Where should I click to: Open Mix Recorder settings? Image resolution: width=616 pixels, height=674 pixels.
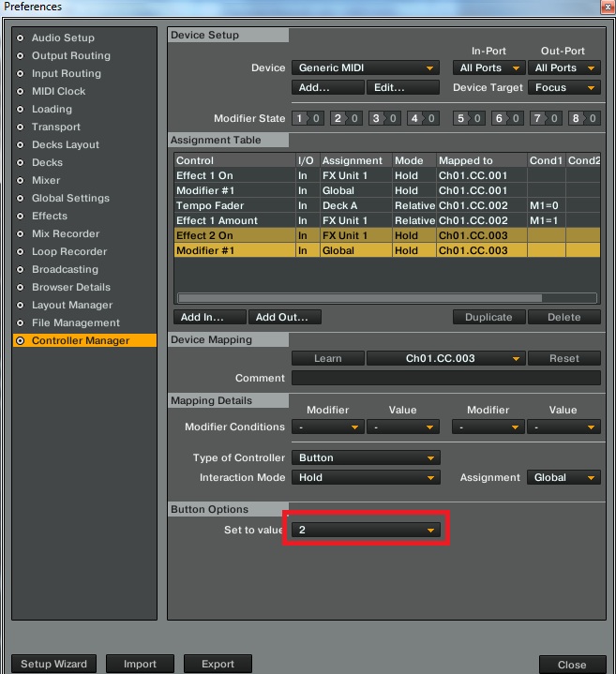coord(66,233)
